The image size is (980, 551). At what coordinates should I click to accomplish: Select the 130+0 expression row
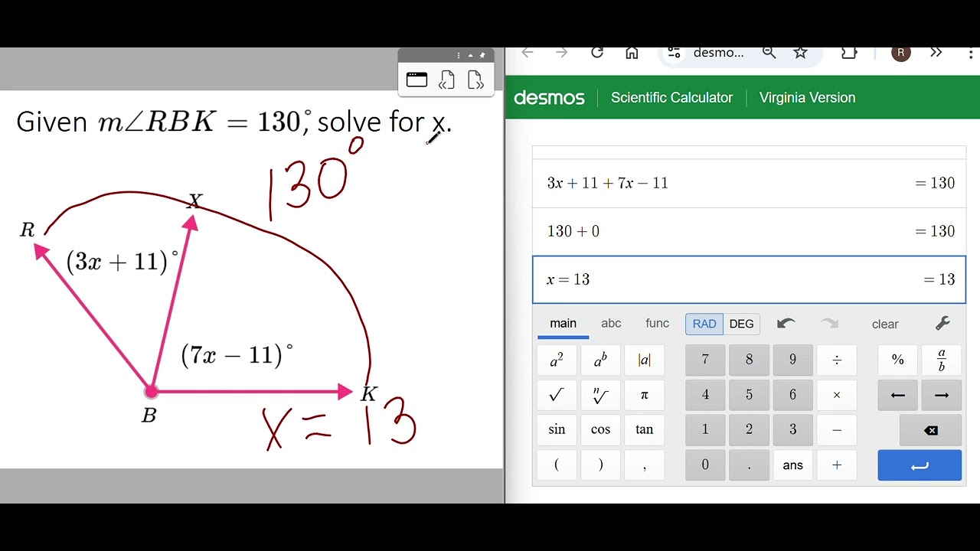(x=749, y=232)
